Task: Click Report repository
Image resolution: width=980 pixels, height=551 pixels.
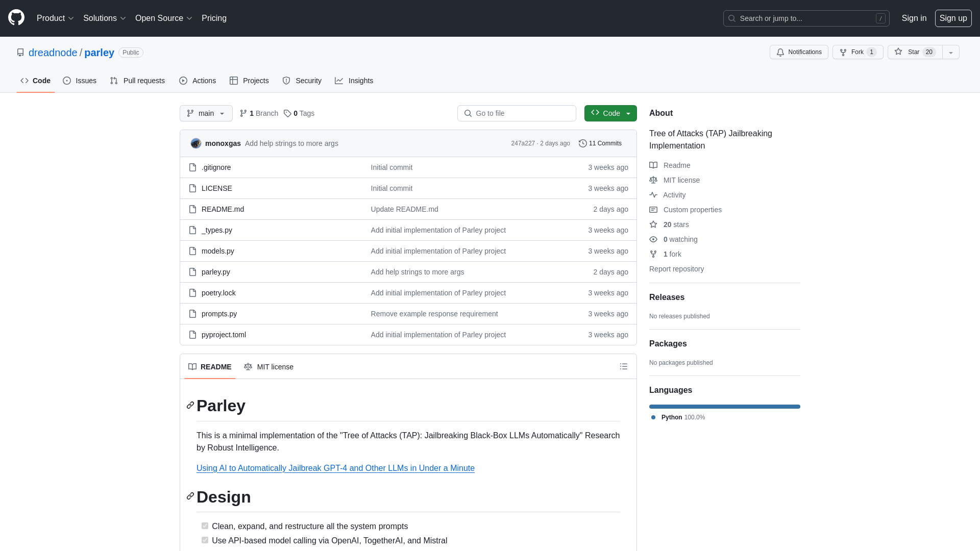Action: point(676,269)
